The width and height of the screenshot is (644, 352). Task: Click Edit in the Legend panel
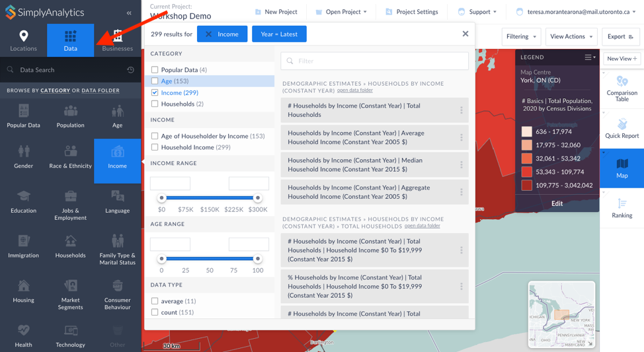point(557,203)
